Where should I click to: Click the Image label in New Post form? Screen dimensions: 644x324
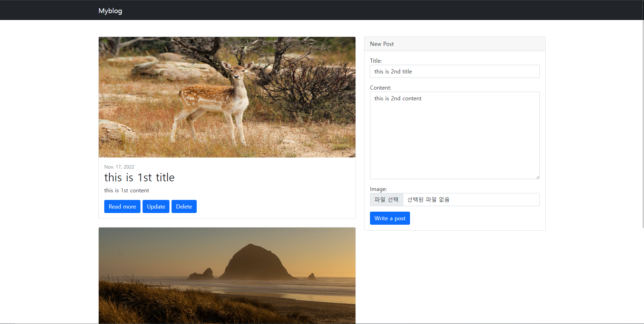click(x=378, y=189)
